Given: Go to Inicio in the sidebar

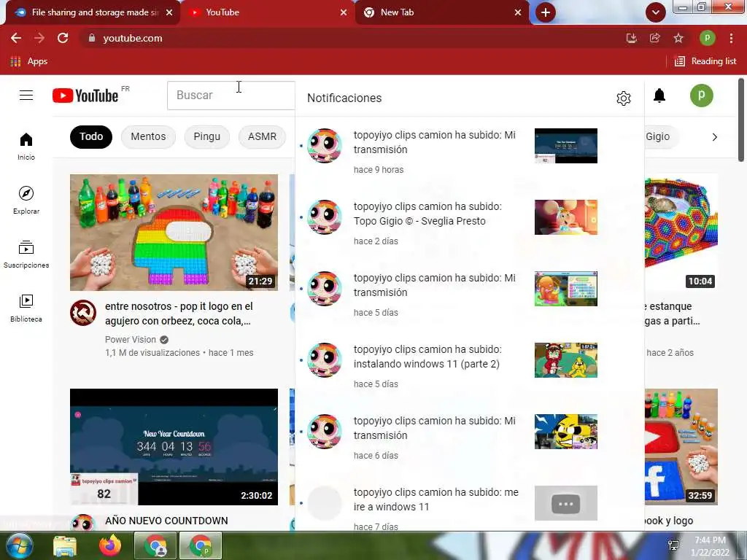Looking at the screenshot, I should coord(26,147).
